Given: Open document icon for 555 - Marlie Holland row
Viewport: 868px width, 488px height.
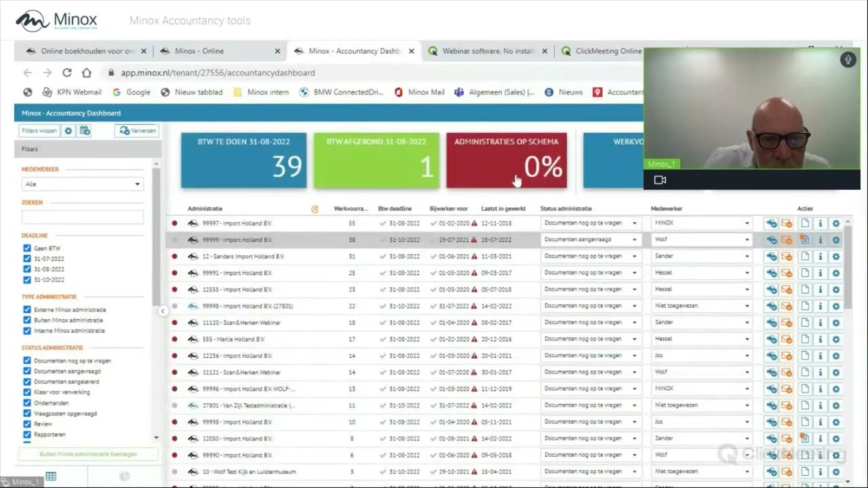Looking at the screenshot, I should coord(805,339).
